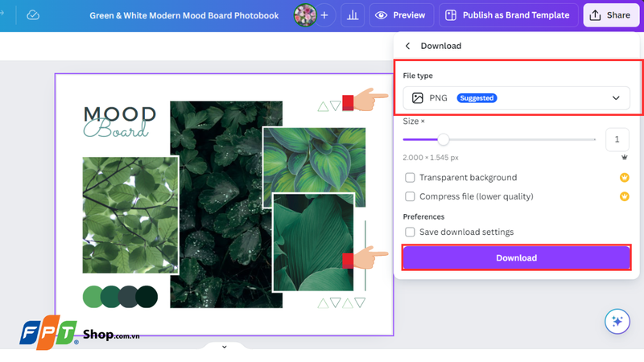Click the small crown beside the pixel dimensions
644x362 pixels.
[x=625, y=157]
